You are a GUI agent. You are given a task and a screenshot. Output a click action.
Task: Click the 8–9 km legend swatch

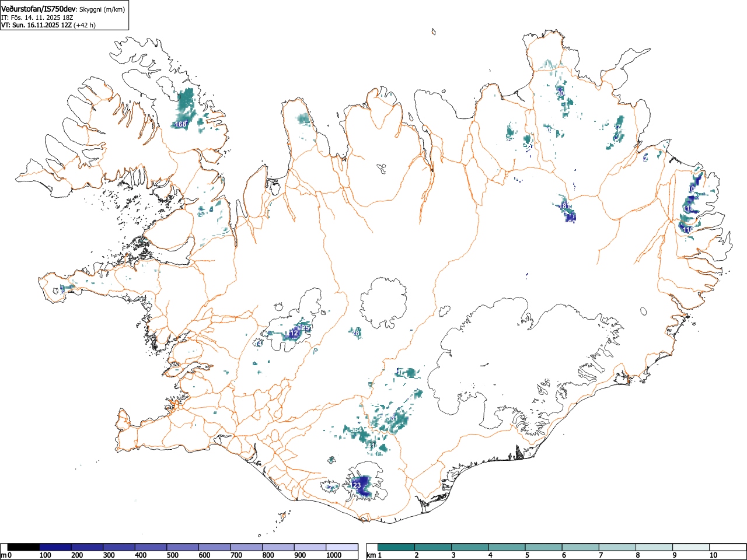tap(654, 547)
